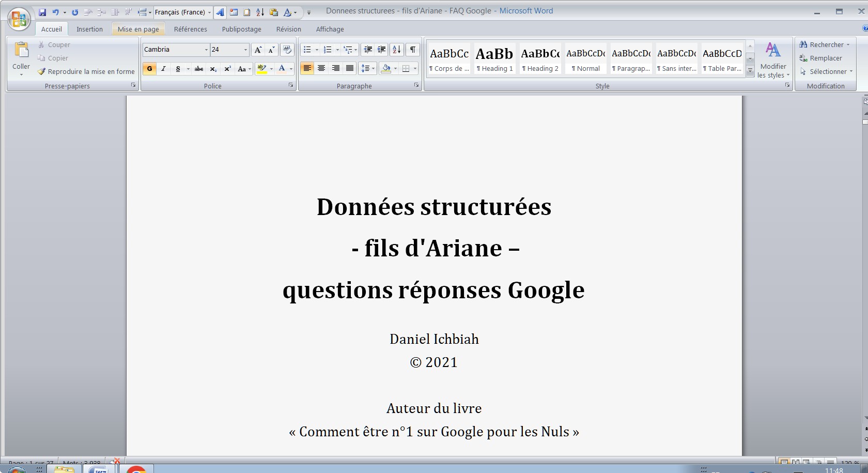Image resolution: width=868 pixels, height=473 pixels.
Task: Toggle bold G button
Action: 149,69
